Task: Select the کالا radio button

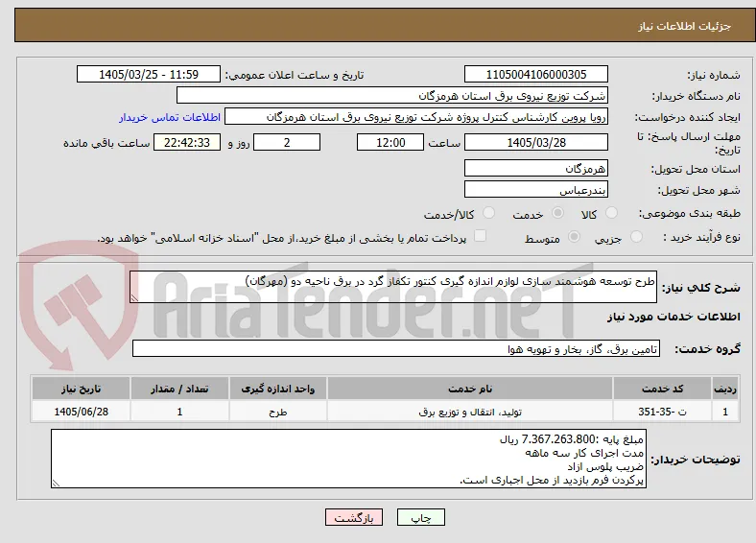Action: tap(611, 213)
